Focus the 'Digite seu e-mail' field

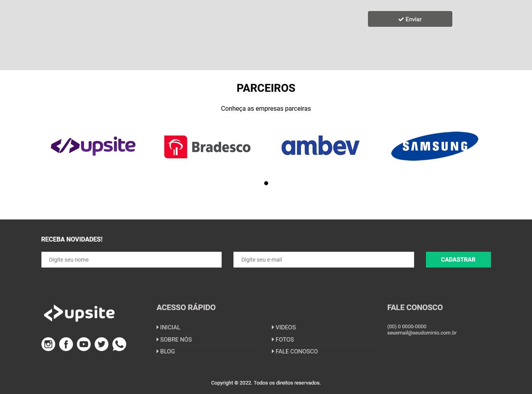pyautogui.click(x=323, y=260)
